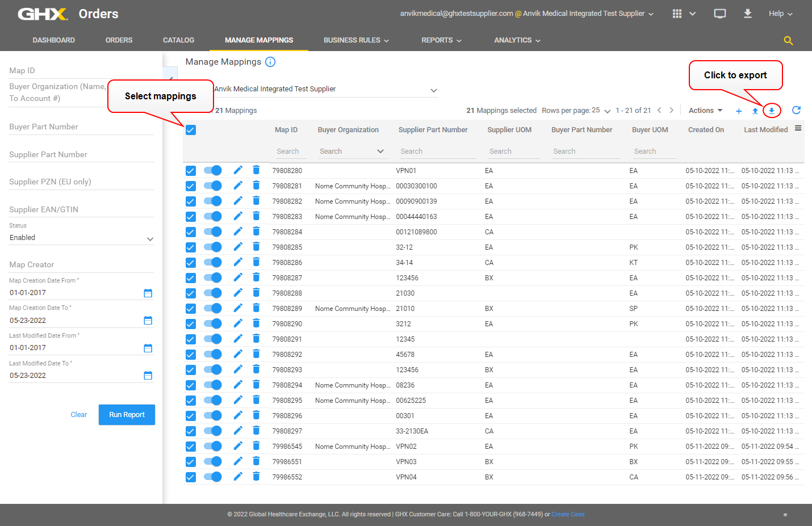The image size is (812, 526).
Task: Click the Supplier Part Number column search box
Action: [x=437, y=152]
